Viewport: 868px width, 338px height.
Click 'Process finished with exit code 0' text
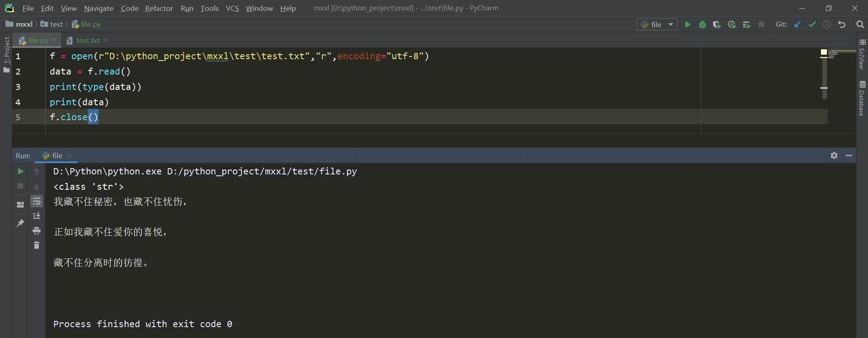click(x=143, y=324)
